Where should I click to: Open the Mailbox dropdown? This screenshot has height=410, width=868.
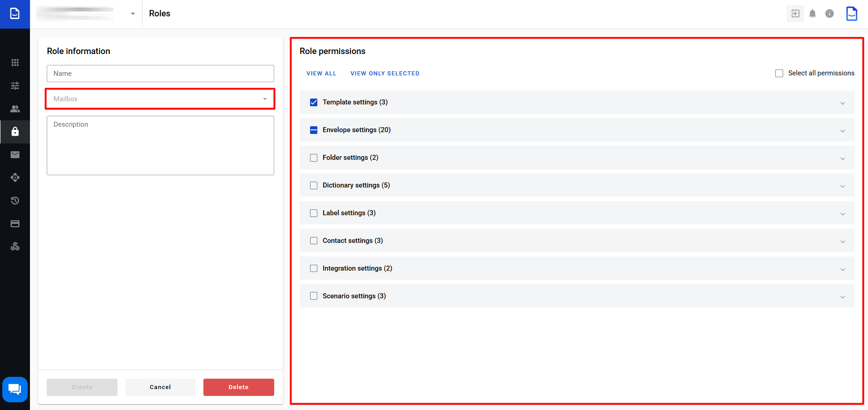(160, 99)
